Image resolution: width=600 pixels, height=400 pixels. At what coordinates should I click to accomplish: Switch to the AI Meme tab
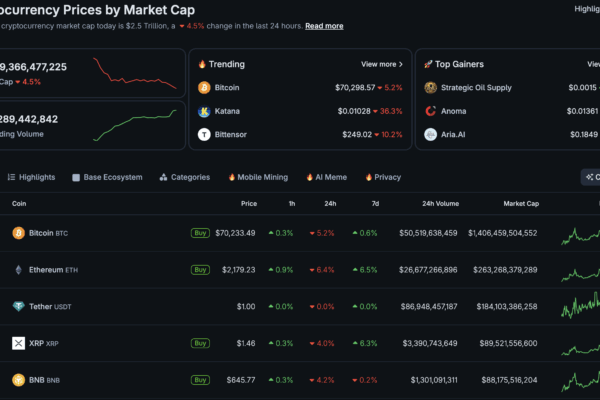point(326,177)
